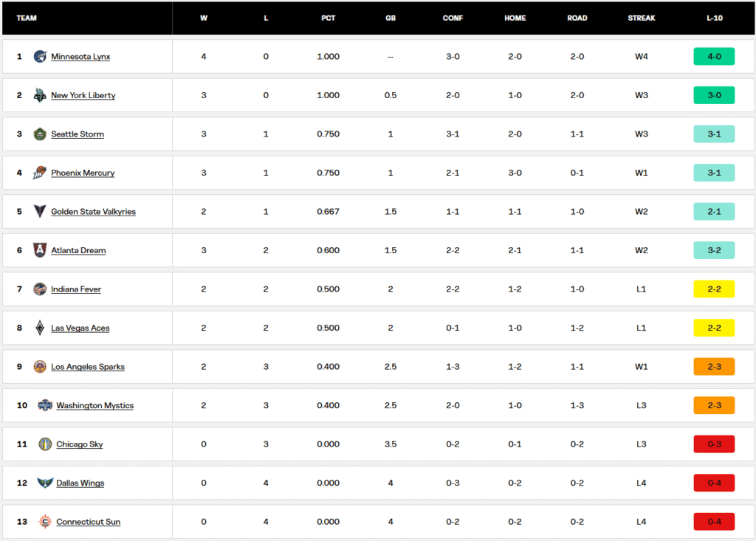This screenshot has height=541, width=756.
Task: Click the Los Angeles Sparks logo
Action: 40,367
